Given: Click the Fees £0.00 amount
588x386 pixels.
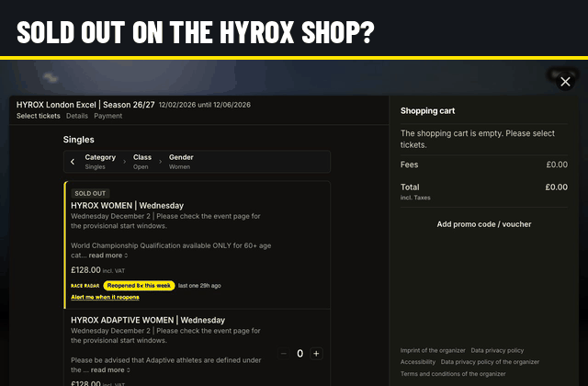Looking at the screenshot, I should (x=557, y=165).
